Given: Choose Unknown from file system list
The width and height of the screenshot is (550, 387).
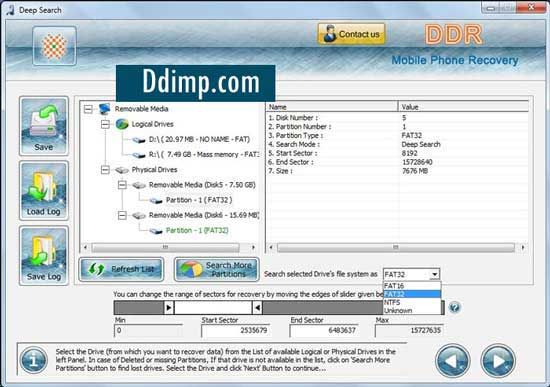Looking at the screenshot, I should tap(412, 311).
